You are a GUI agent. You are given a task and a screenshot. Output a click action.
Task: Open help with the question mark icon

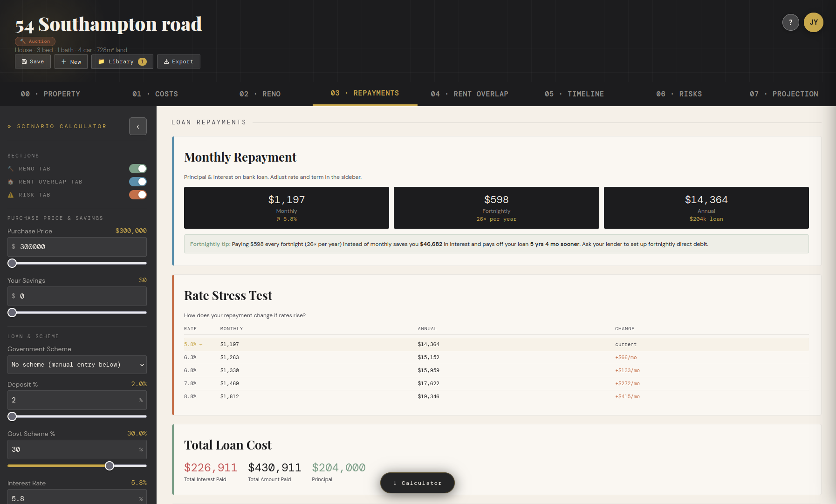[x=790, y=22]
